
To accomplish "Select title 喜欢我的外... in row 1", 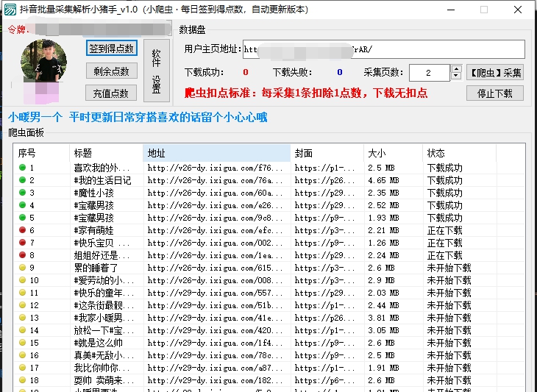I will [x=102, y=168].
